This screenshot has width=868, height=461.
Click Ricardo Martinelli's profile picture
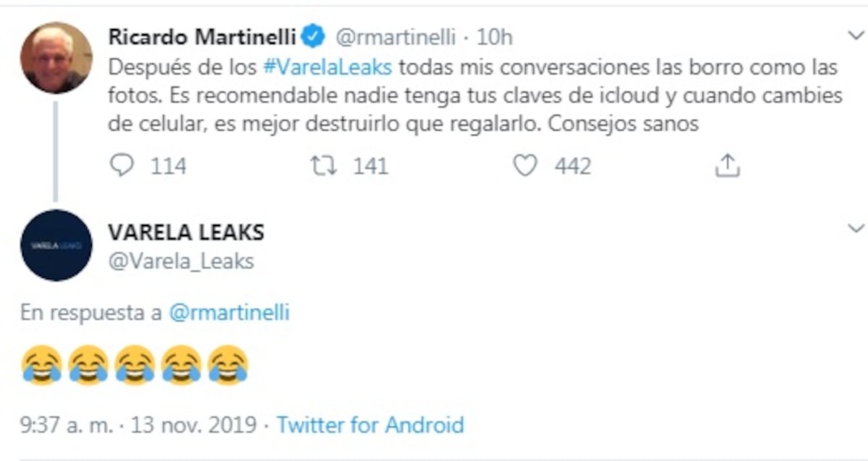(56, 54)
